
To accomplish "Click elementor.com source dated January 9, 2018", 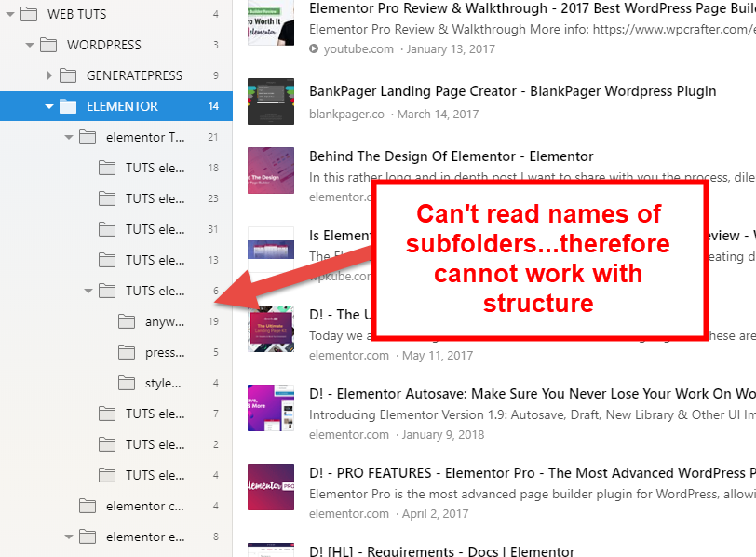I will [349, 434].
